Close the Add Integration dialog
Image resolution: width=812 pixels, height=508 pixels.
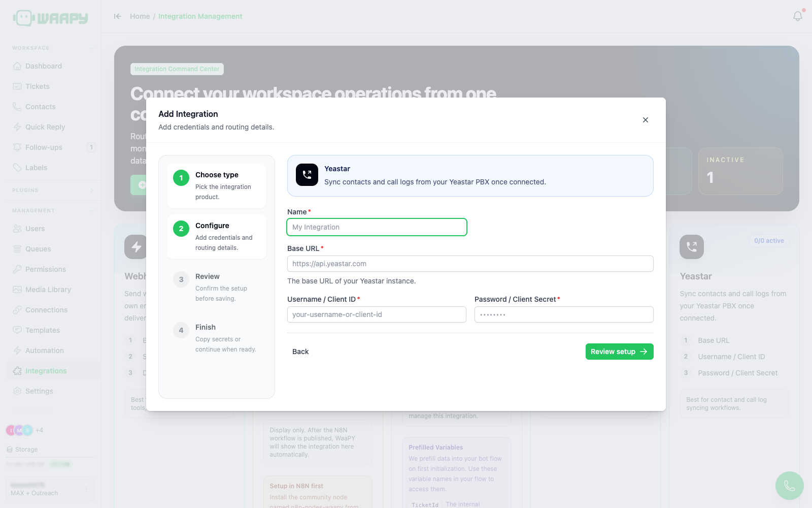coord(646,120)
